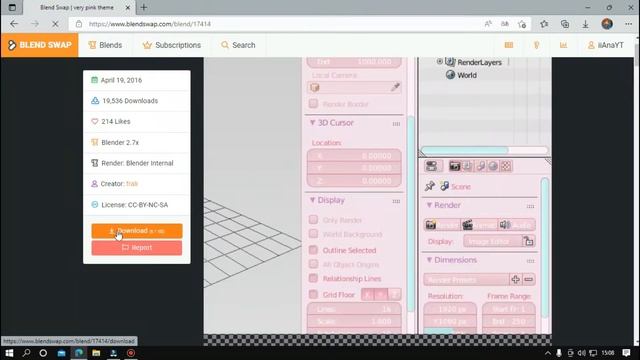
Task: Open Cortana from the taskbar
Action: 43,353
